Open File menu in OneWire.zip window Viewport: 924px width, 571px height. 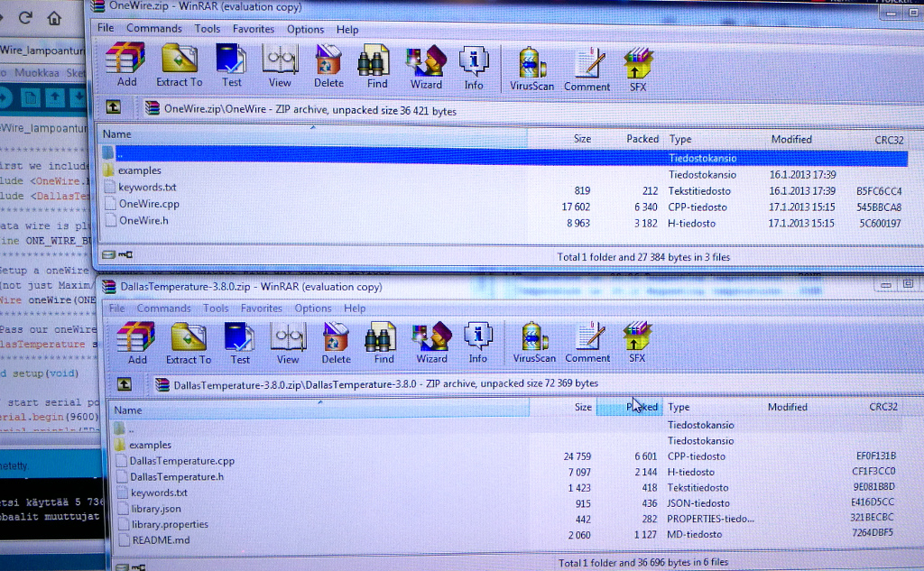tap(106, 28)
